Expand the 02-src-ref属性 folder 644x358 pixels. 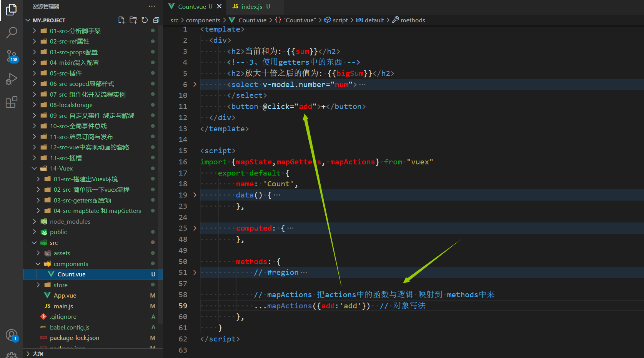[34, 41]
